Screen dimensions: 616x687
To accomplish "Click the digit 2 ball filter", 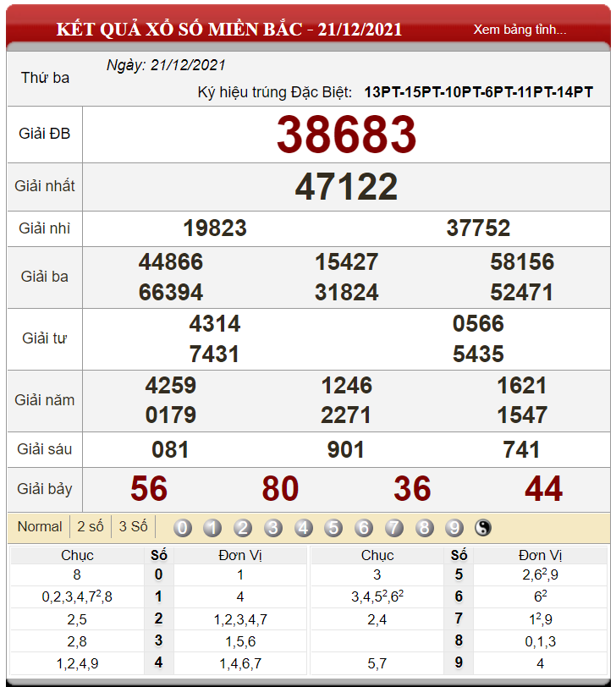I will (x=243, y=528).
